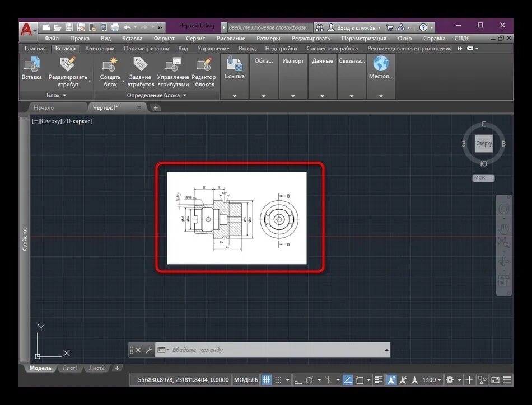Click the binoculars search icon
This screenshot has height=405, width=532.
319,27
